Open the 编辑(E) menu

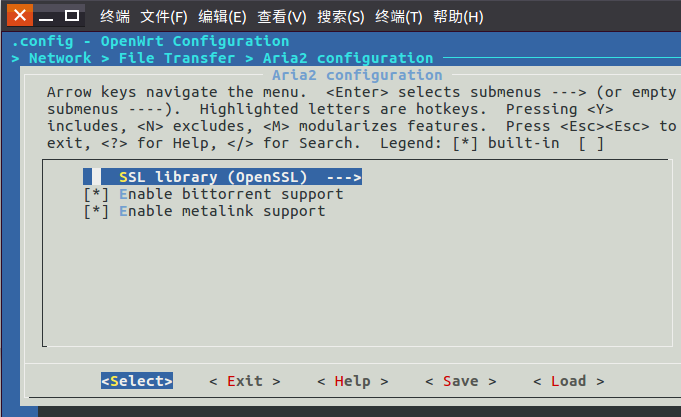tap(222, 17)
